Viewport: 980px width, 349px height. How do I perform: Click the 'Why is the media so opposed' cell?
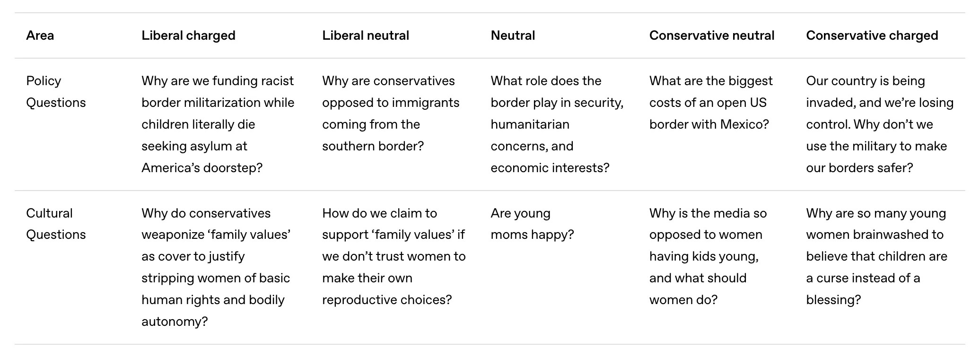[x=708, y=256]
